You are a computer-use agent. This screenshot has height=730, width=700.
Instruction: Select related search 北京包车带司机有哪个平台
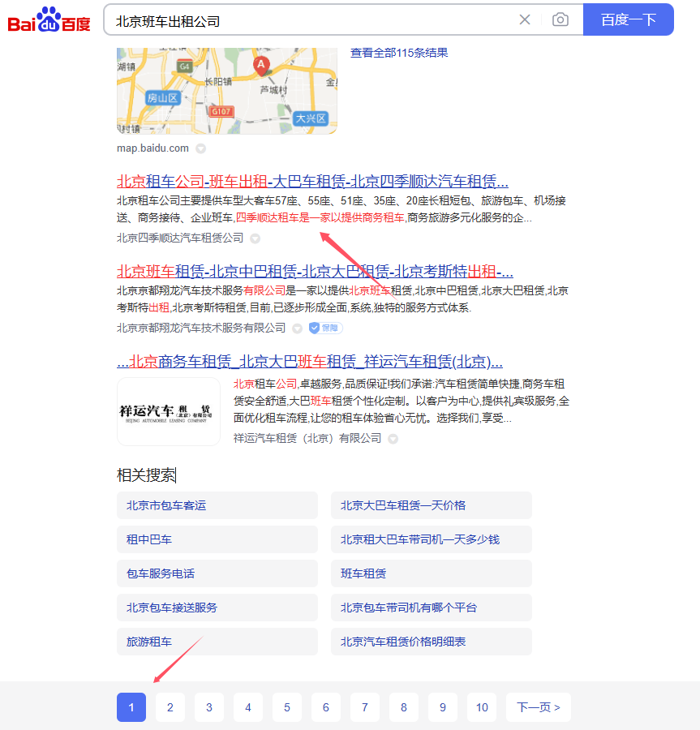[x=432, y=607]
